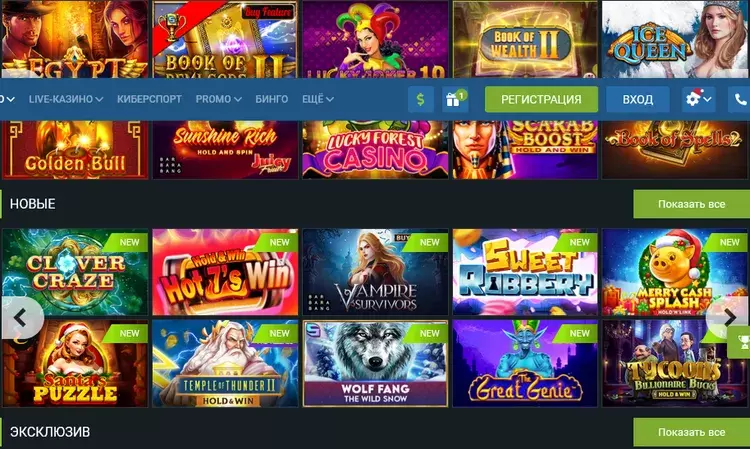Screen dimensions: 750x449
Task: Click the left carousel arrow
Action: click(x=21, y=318)
